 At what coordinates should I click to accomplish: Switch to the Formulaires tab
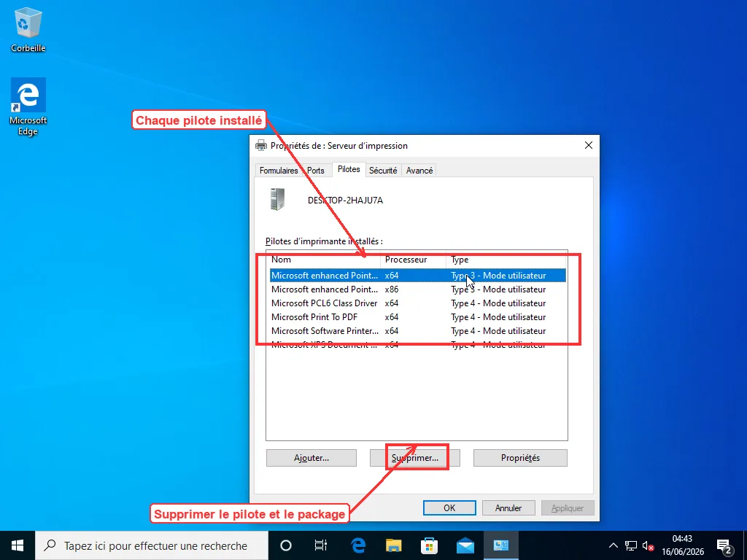coord(279,171)
